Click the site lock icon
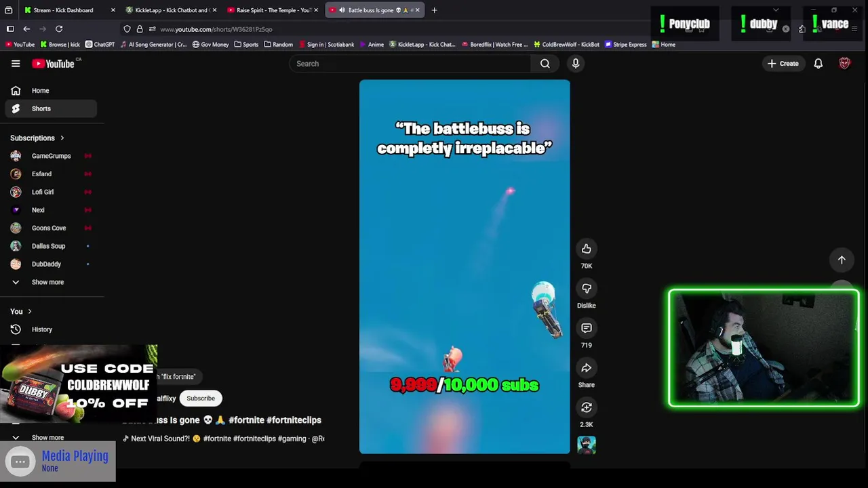868x488 pixels. 140,29
